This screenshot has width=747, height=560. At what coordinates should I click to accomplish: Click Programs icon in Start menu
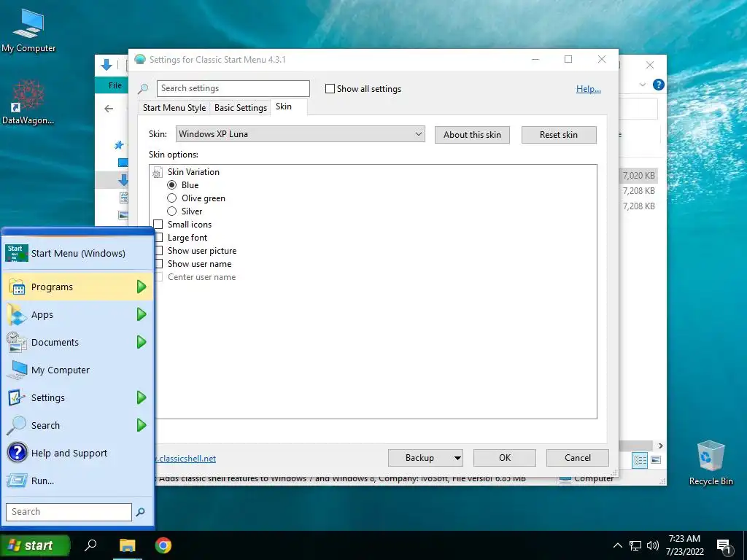17,287
